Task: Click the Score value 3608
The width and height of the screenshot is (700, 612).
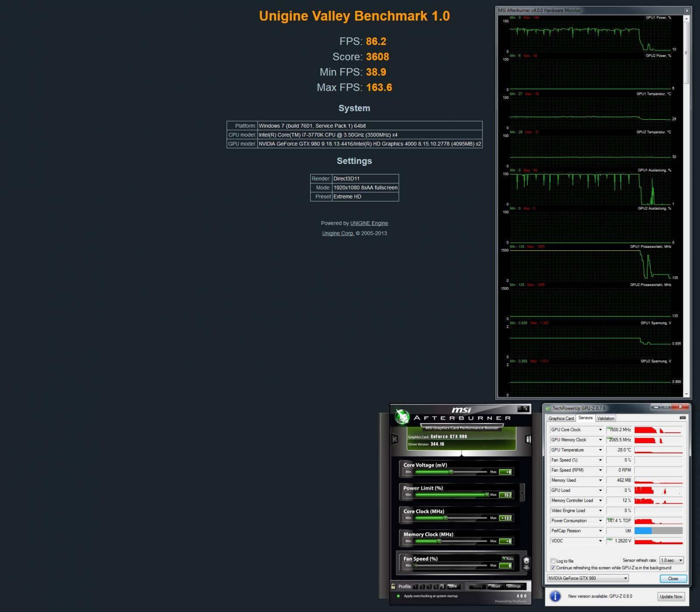Action: pos(378,57)
